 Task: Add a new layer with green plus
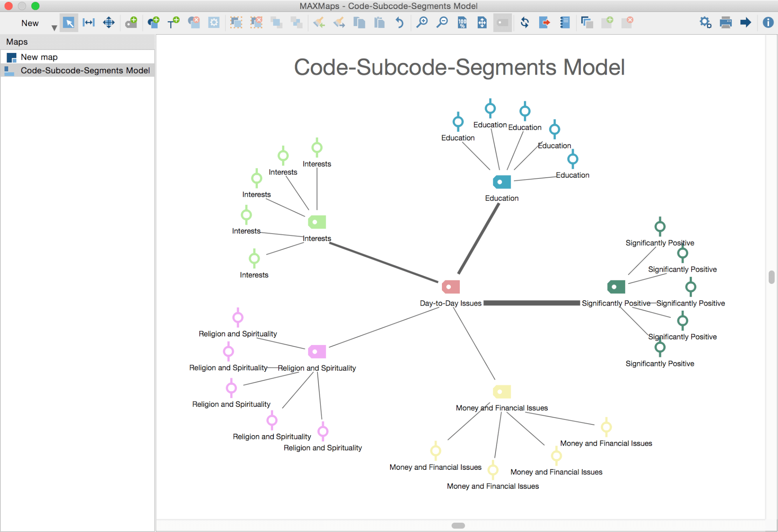607,23
